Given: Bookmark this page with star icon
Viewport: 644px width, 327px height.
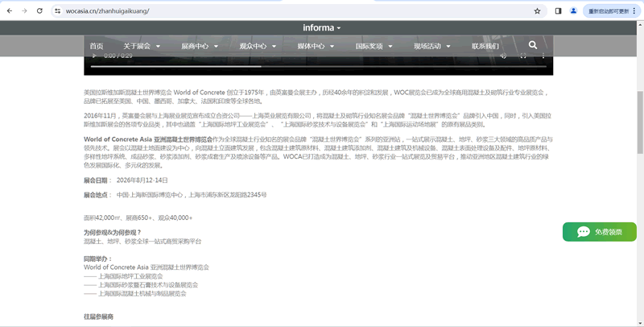Looking at the screenshot, I should click(x=537, y=11).
